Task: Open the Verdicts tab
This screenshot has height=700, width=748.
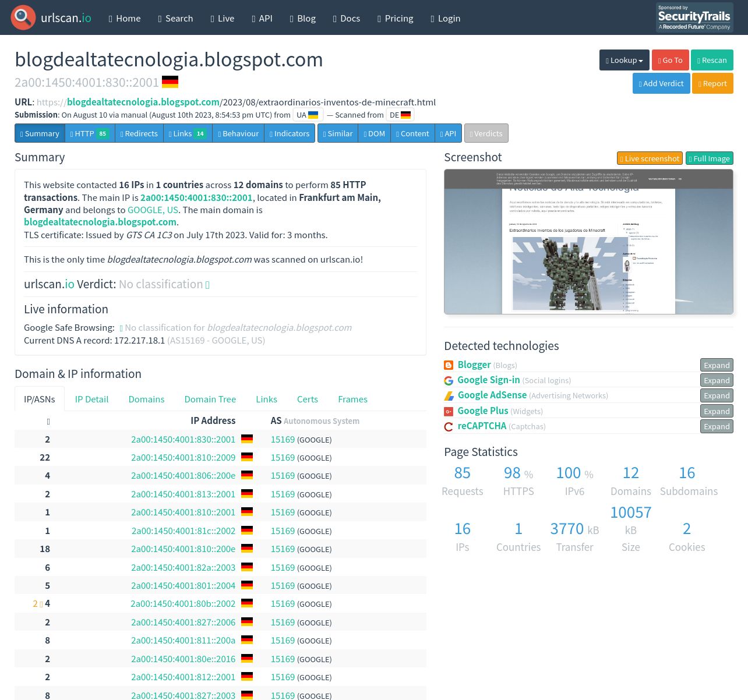Action: pos(486,133)
